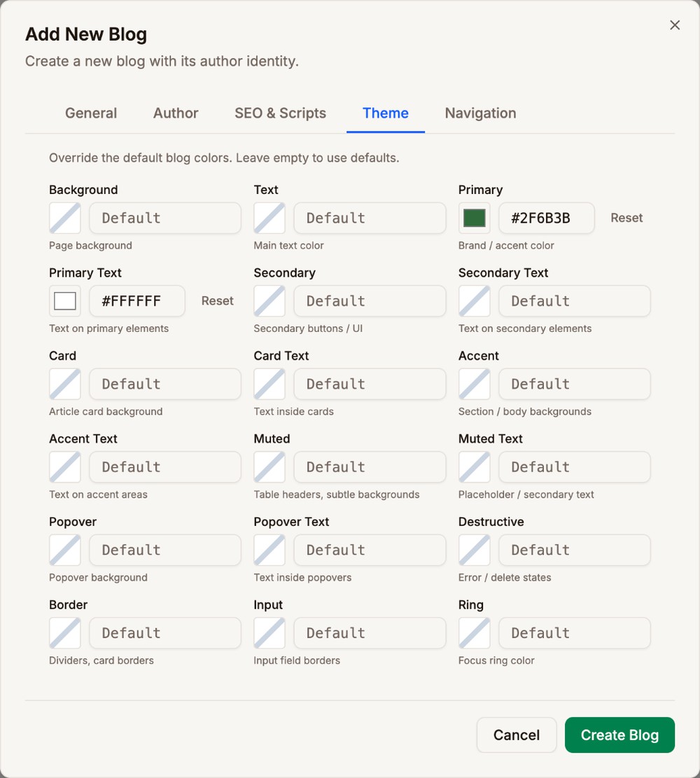Click the Border color hex field
Image resolution: width=700 pixels, height=778 pixels.
(165, 633)
